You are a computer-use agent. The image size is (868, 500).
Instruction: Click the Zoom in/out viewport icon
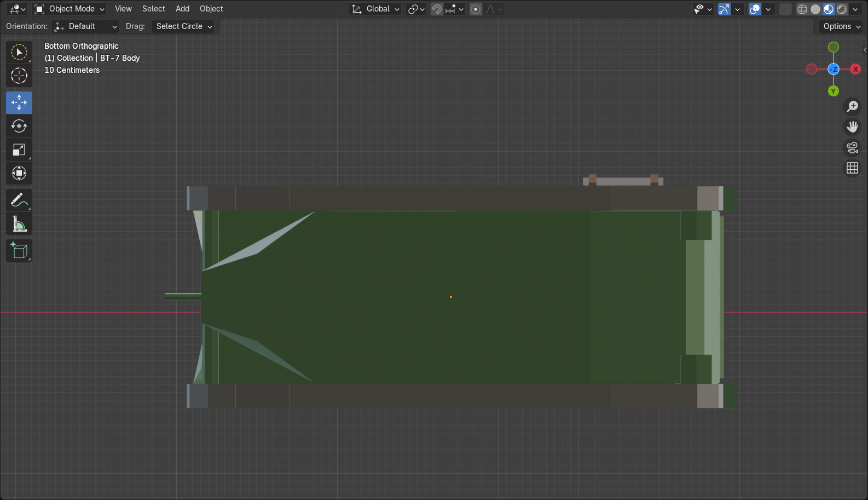click(x=852, y=106)
